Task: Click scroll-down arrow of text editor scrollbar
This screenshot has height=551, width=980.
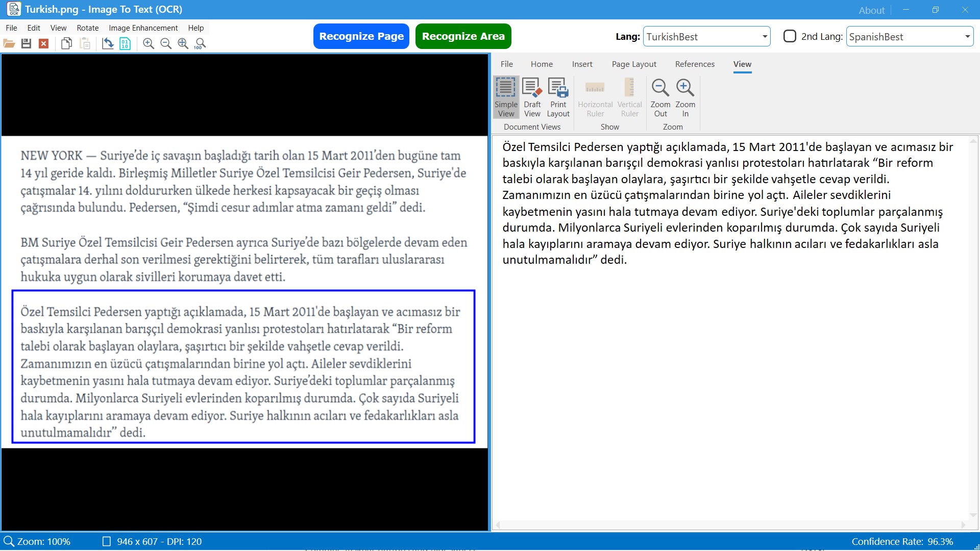Action: [x=973, y=515]
